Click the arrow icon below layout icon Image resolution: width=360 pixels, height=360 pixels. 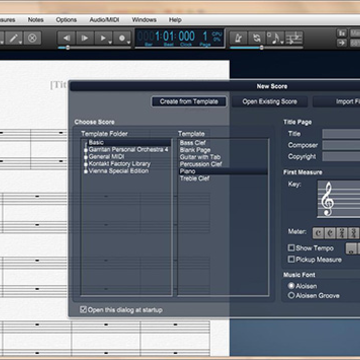342,43
